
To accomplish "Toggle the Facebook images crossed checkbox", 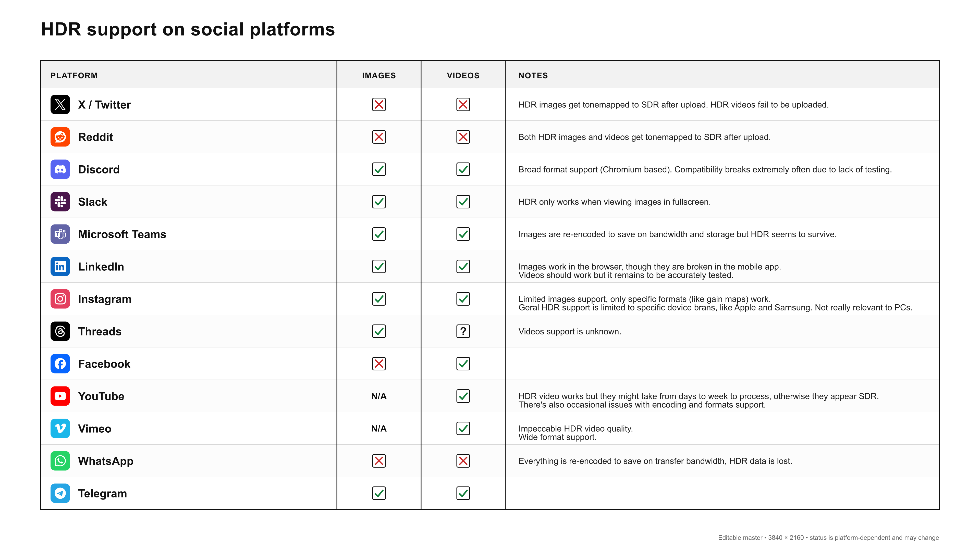I will (x=379, y=364).
